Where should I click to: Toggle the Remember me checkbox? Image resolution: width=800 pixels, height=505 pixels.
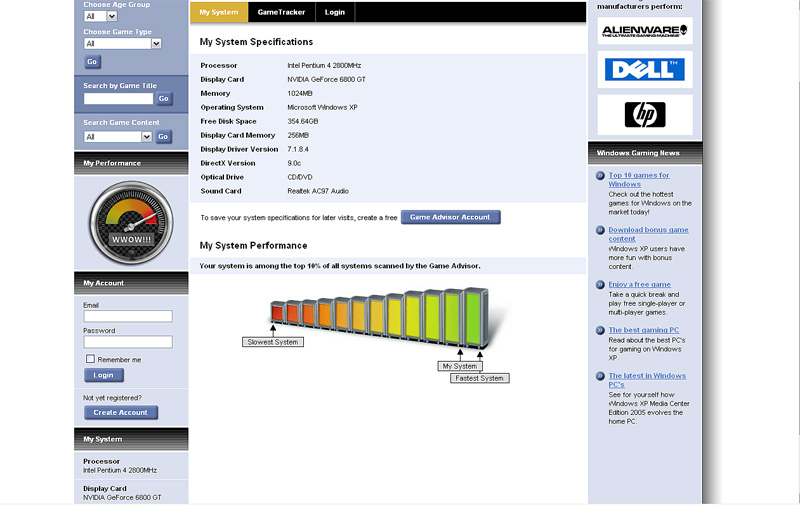[90, 359]
